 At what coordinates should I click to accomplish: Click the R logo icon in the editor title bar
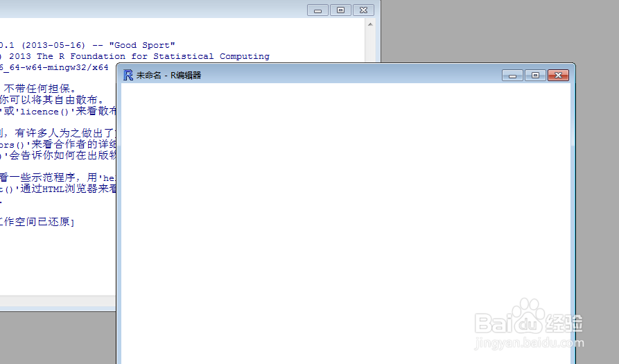(128, 75)
